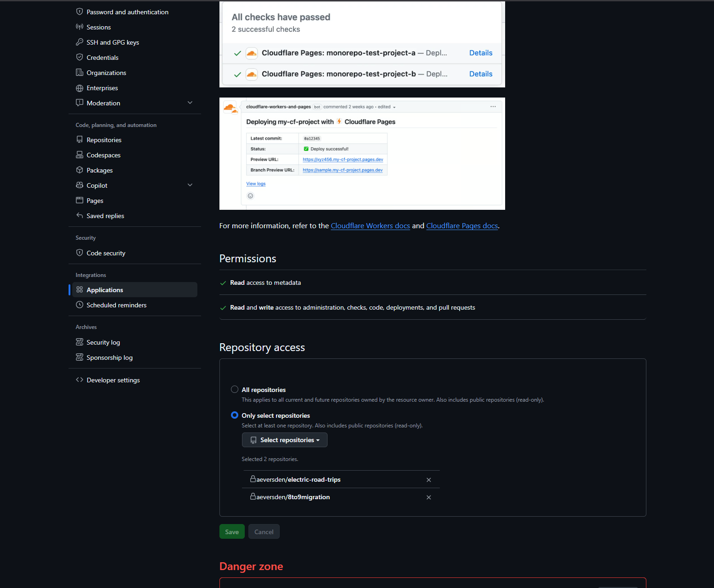Click the shield icon next to Code security
Viewport: 714px width, 588px height.
[80, 253]
